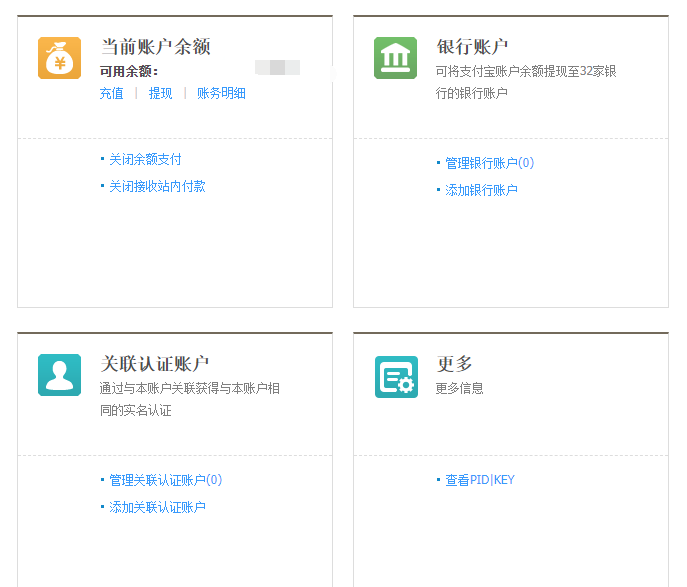Click the blurred available balance amount

pos(277,68)
